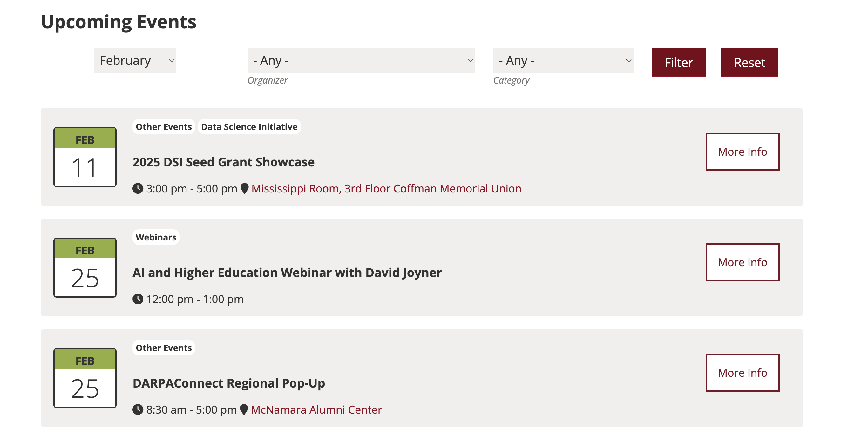
Task: Open More Info for AI Higher Education Webinar
Action: tap(742, 262)
